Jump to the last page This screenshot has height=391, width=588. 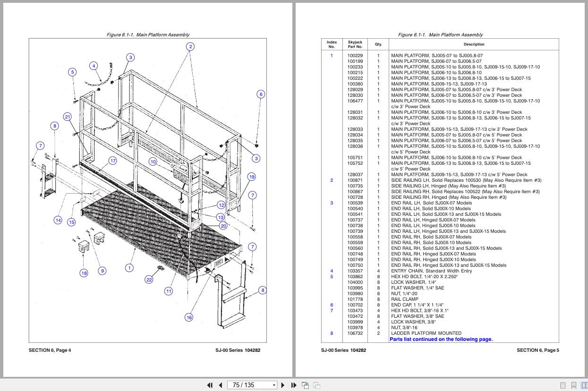pos(293,385)
